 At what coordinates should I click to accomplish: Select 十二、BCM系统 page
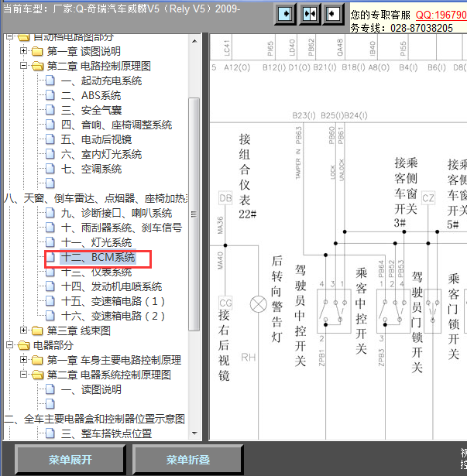click(98, 257)
